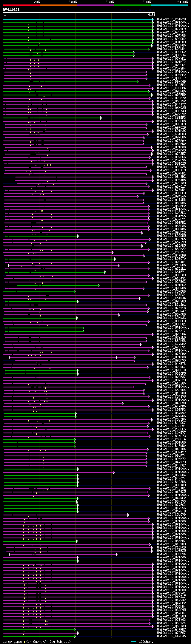This screenshot has height=644, width=191.
Task: Select the UniRef100_B9IBC2 label
Action: pos(171,285)
